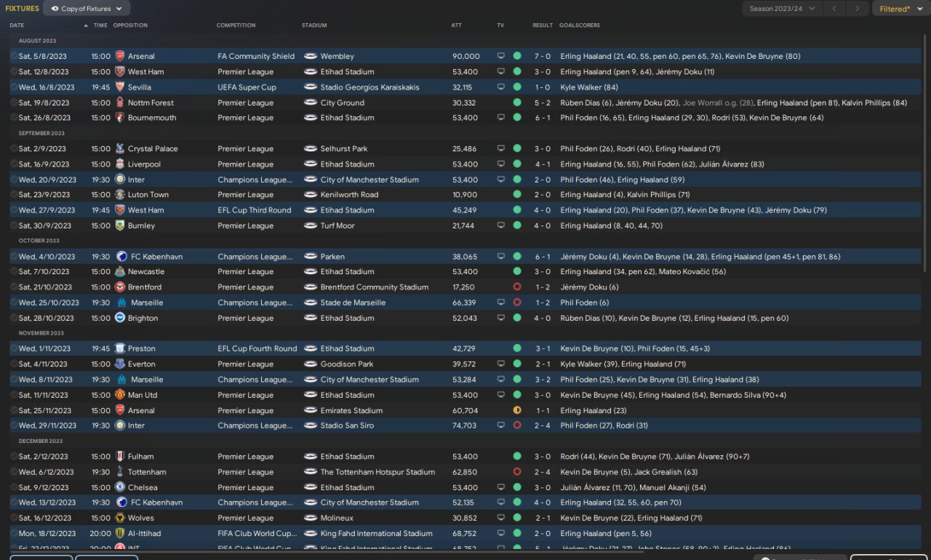Open the Copy of Fixtures view dropdown

pyautogui.click(x=87, y=9)
